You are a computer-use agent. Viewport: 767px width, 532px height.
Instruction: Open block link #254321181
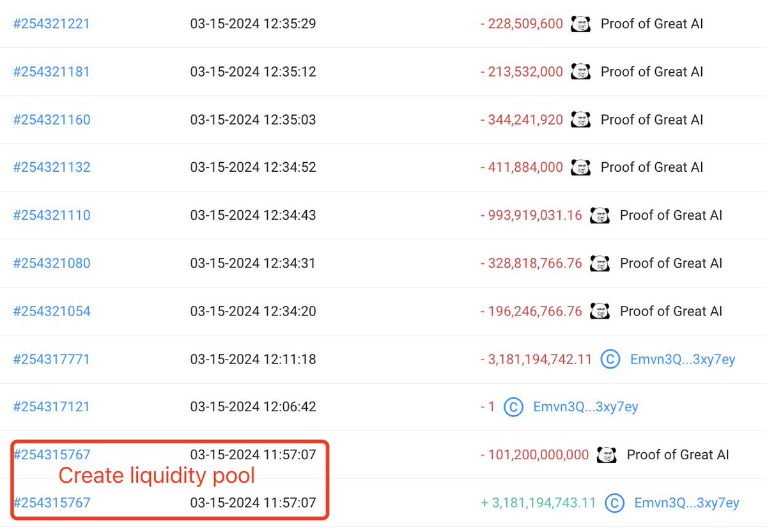click(52, 72)
